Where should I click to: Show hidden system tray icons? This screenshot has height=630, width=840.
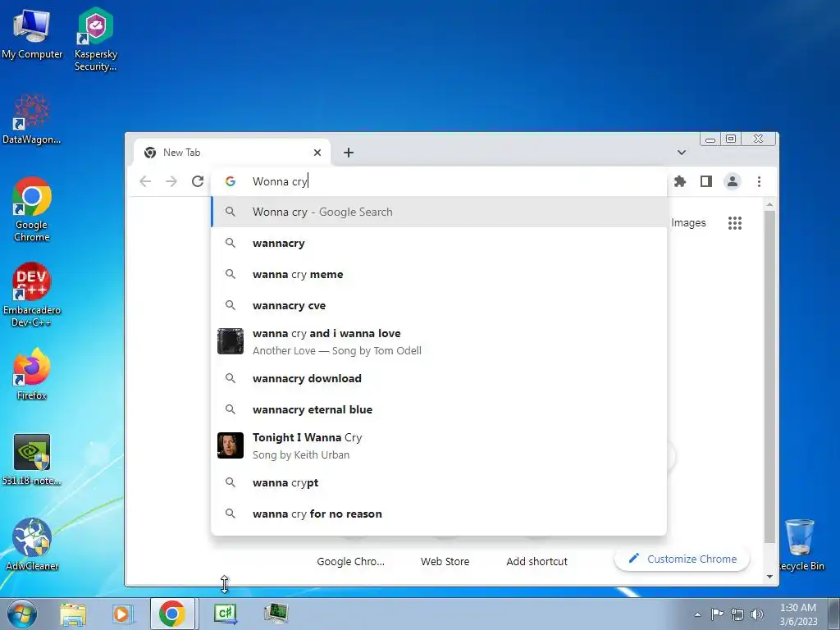[697, 614]
